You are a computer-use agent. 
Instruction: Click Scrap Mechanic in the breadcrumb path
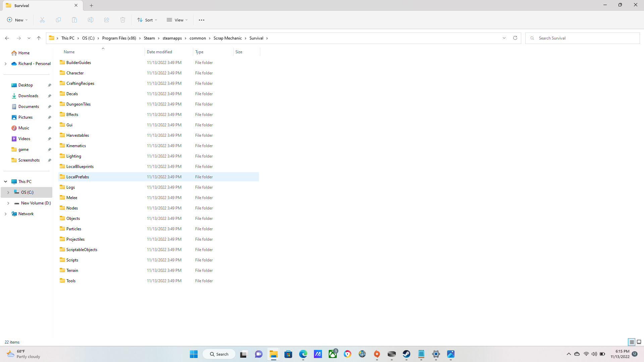click(227, 38)
